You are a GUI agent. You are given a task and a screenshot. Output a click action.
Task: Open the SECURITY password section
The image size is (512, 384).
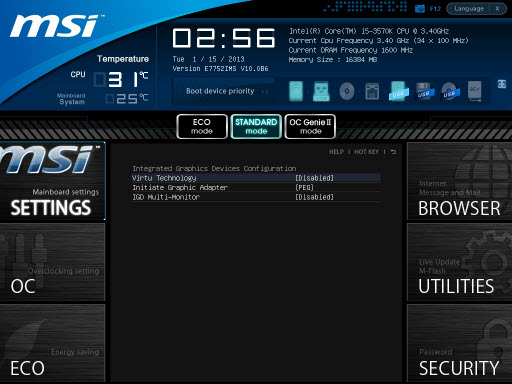tap(459, 343)
